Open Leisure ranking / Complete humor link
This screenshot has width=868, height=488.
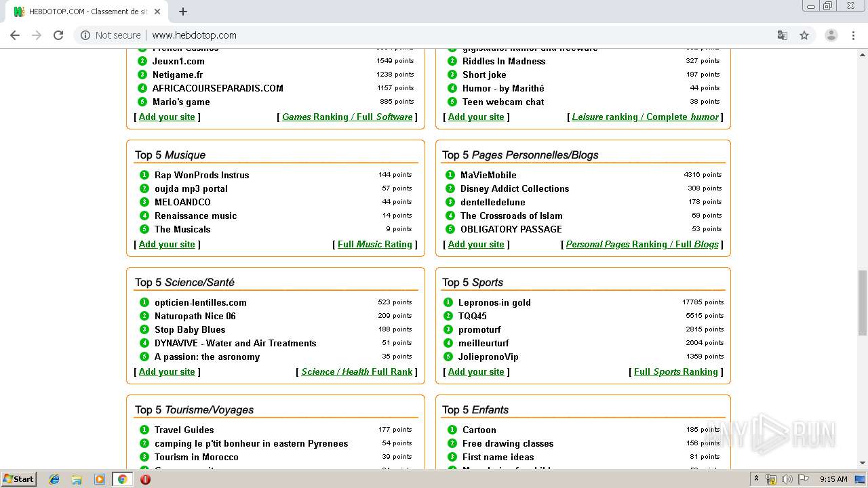[645, 117]
